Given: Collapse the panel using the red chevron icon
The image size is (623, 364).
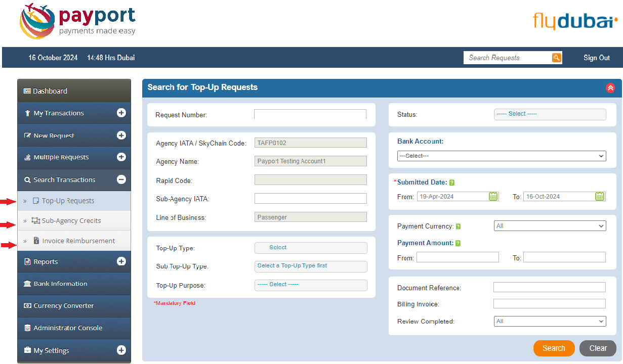Looking at the screenshot, I should pos(610,87).
